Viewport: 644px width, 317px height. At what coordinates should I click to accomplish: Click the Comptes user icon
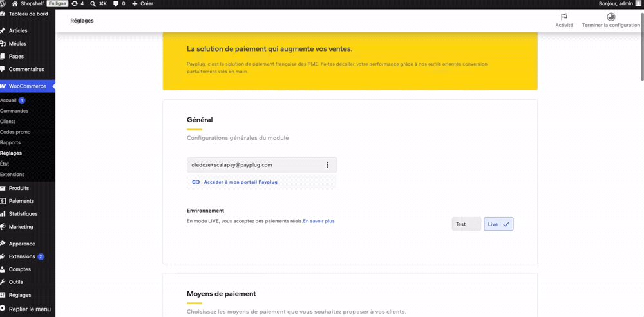(x=3, y=269)
